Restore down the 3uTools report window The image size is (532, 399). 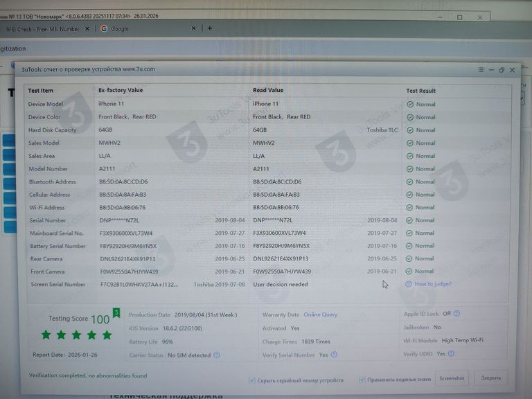pos(501,70)
